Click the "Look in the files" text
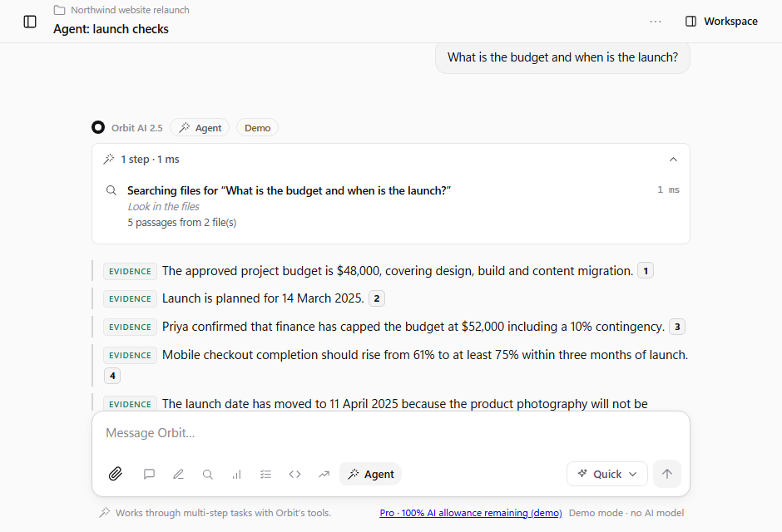The width and height of the screenshot is (782, 532). [x=164, y=207]
